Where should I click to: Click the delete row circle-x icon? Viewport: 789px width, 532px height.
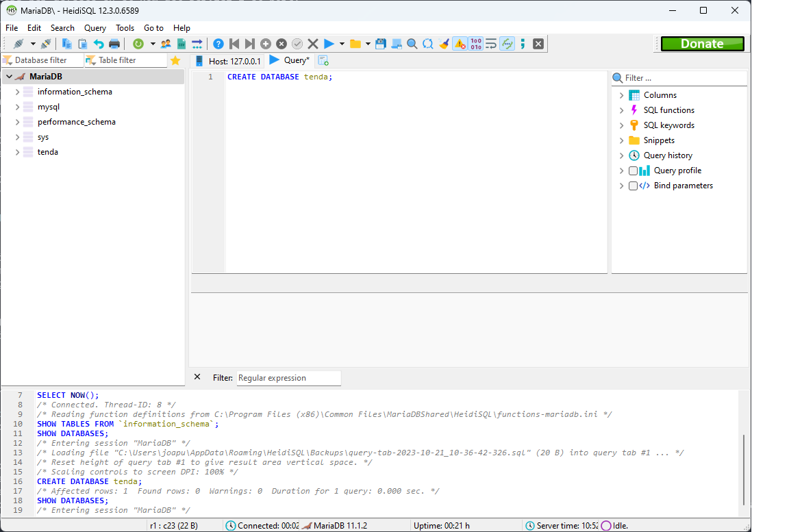281,44
